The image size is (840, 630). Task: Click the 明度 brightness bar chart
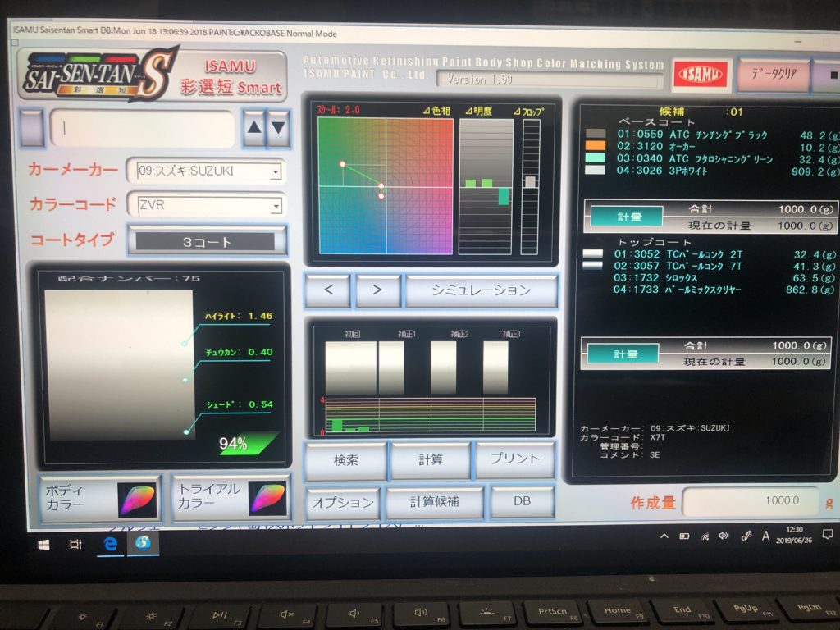point(486,186)
